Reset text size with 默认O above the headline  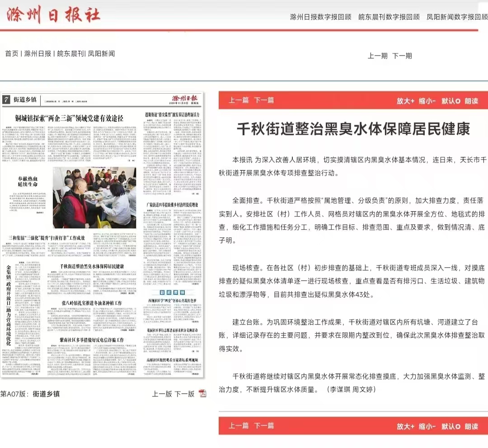tap(451, 101)
